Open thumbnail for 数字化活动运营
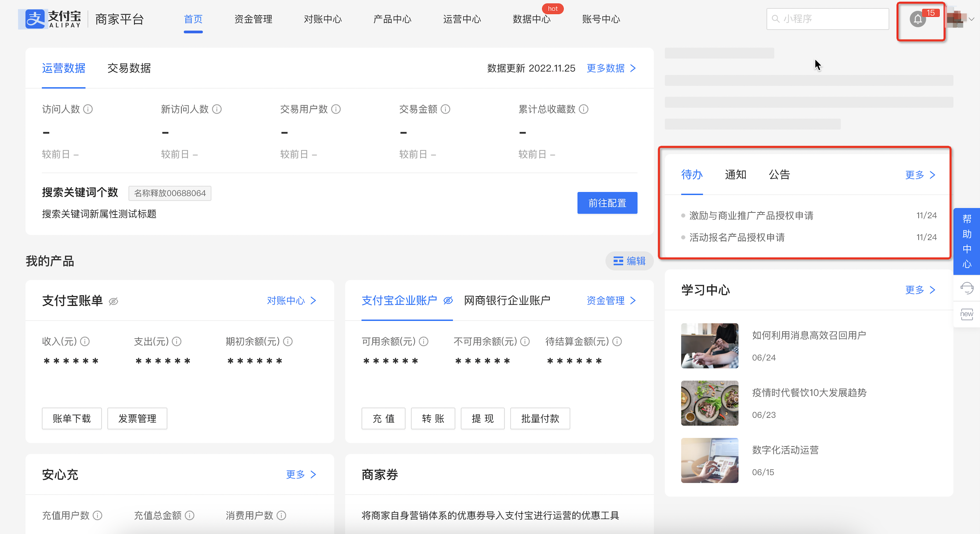This screenshot has height=534, width=980. (710, 460)
